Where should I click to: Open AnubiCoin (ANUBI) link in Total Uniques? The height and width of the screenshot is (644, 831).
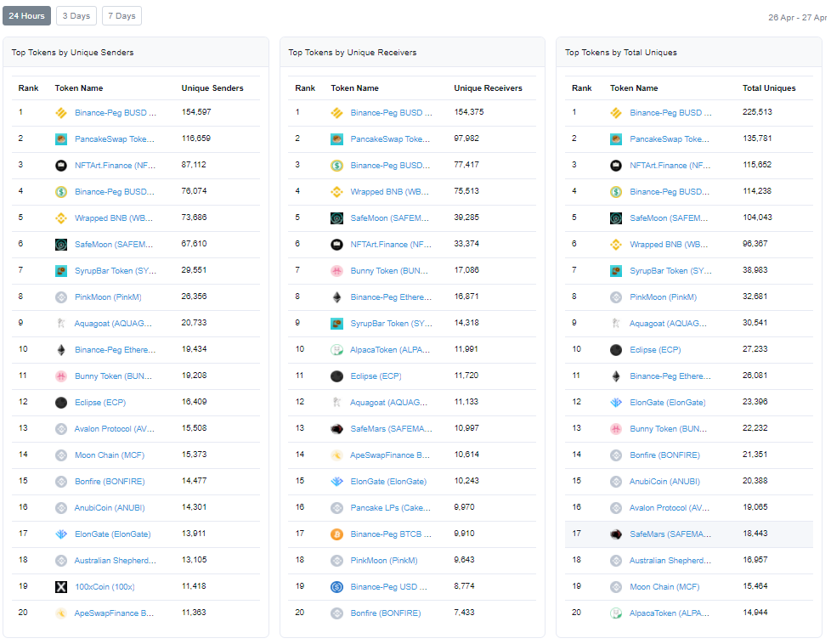pos(664,481)
